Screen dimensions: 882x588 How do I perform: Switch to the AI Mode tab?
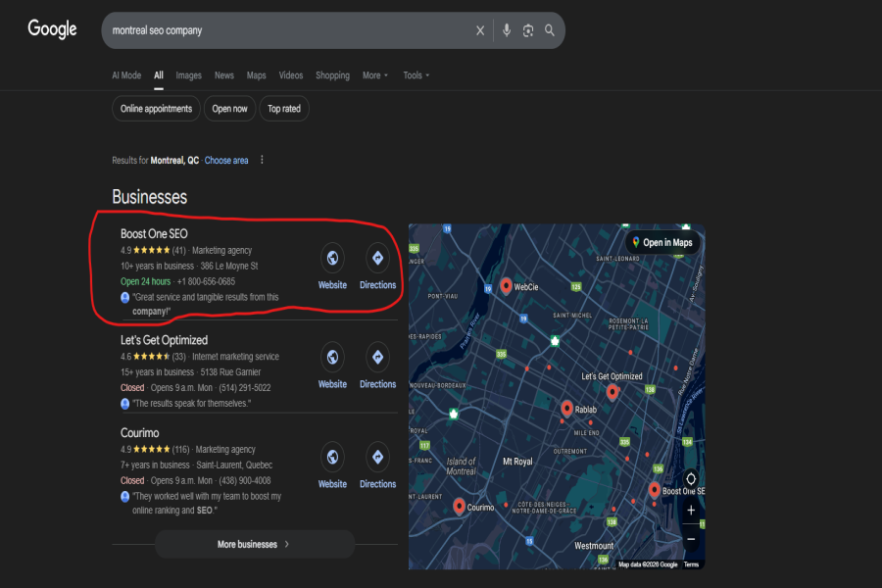pyautogui.click(x=126, y=75)
